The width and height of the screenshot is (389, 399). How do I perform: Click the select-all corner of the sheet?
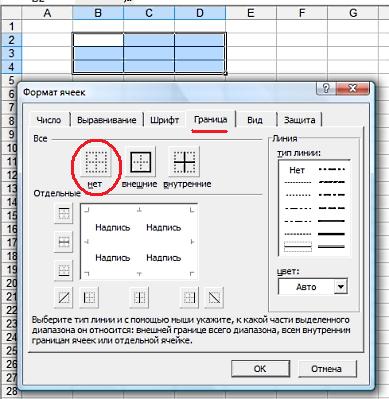coord(11,13)
